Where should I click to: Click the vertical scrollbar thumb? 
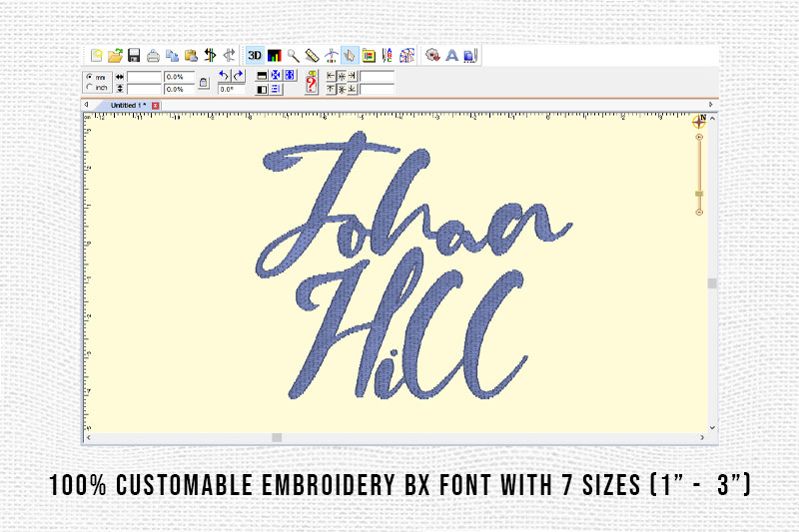click(712, 283)
